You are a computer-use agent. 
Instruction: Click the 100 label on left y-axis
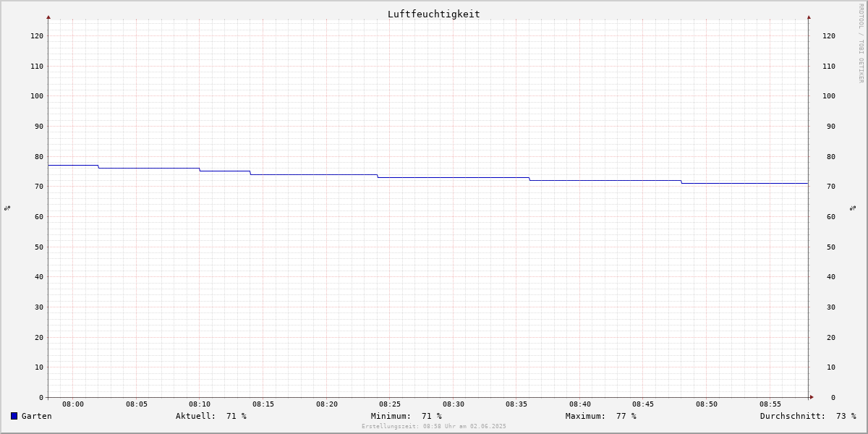coord(37,96)
